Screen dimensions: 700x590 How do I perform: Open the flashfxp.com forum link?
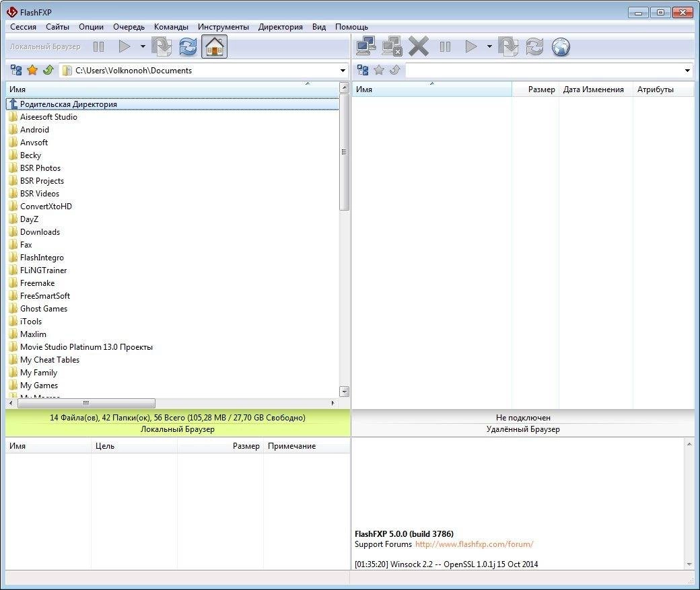click(x=474, y=544)
